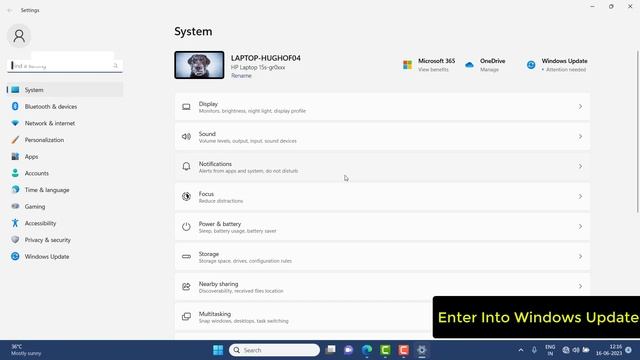
Task: Show hidden system tray icons
Action: point(521,350)
